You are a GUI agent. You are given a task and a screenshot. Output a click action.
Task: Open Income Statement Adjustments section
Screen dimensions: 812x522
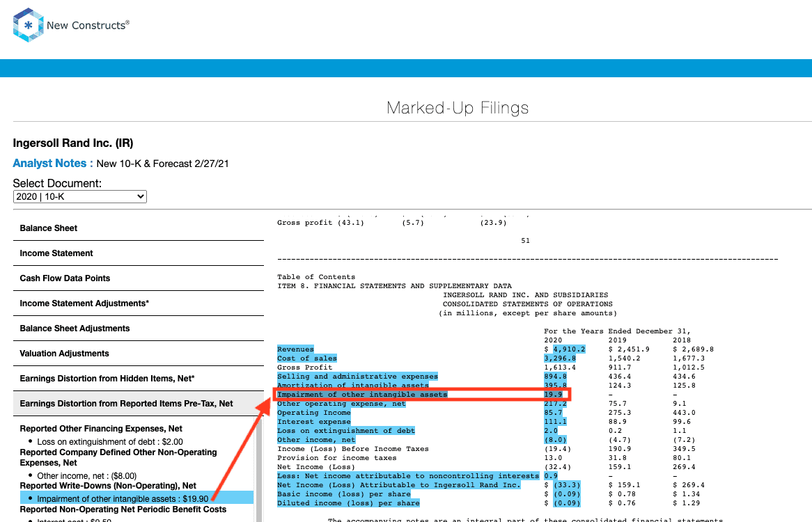tap(139, 303)
